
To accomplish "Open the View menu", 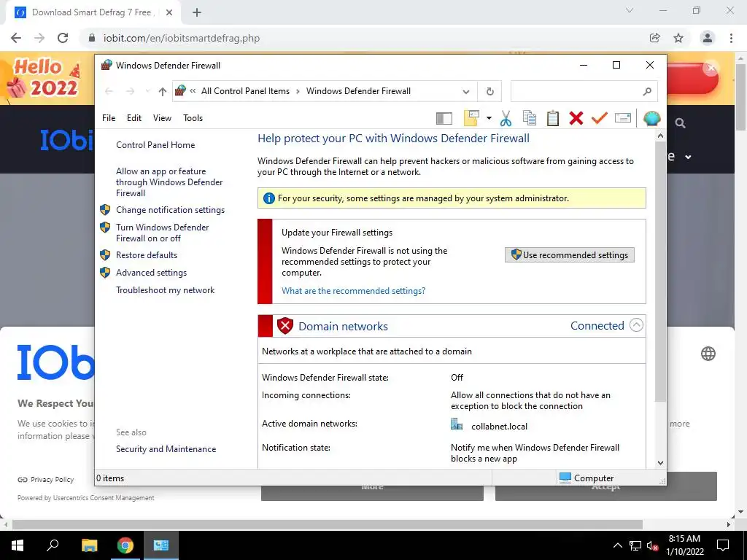I will 162,118.
